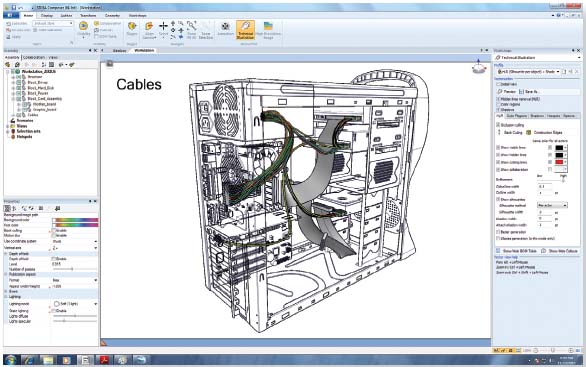Open the Lighting mode dropdown
The image size is (586, 367).
(x=75, y=304)
